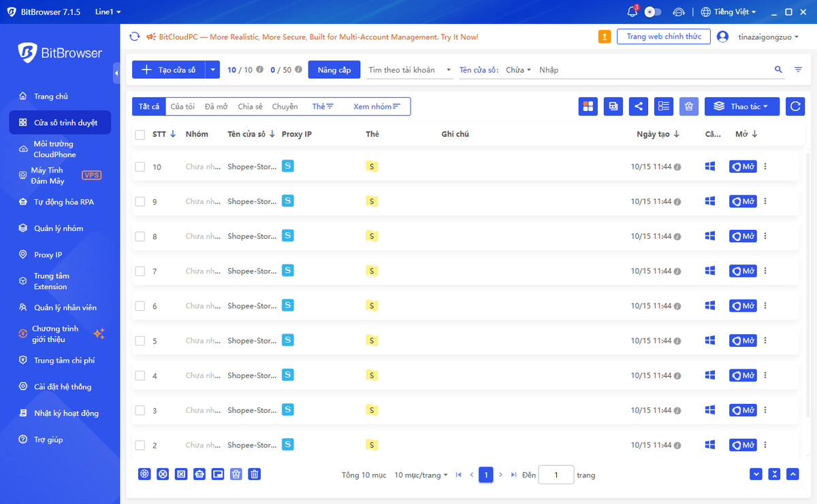Image resolution: width=817 pixels, height=504 pixels.
Task: Click the refresh button beside Thao tác
Action: pos(795,106)
